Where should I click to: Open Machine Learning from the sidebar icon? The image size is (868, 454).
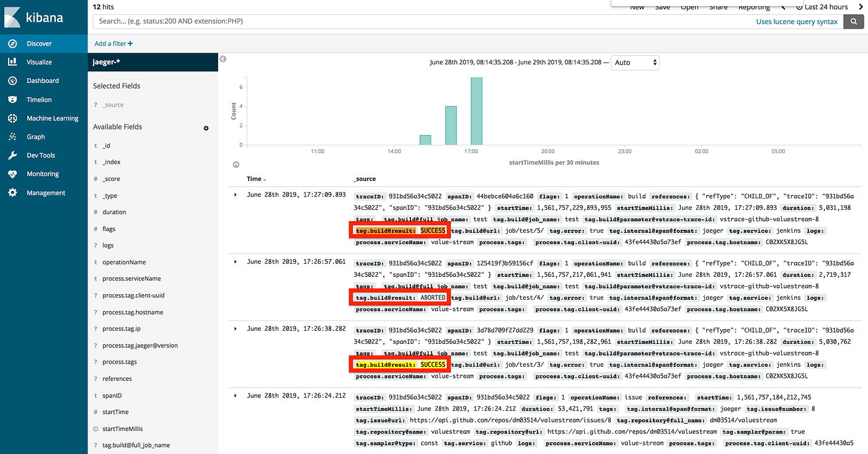click(12, 118)
